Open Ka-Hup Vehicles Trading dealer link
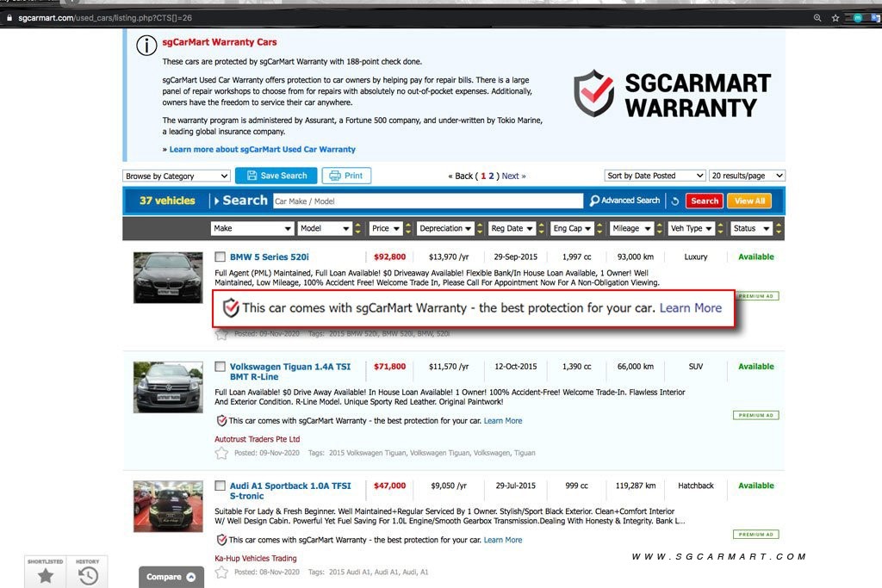This screenshot has height=588, width=882. (255, 558)
